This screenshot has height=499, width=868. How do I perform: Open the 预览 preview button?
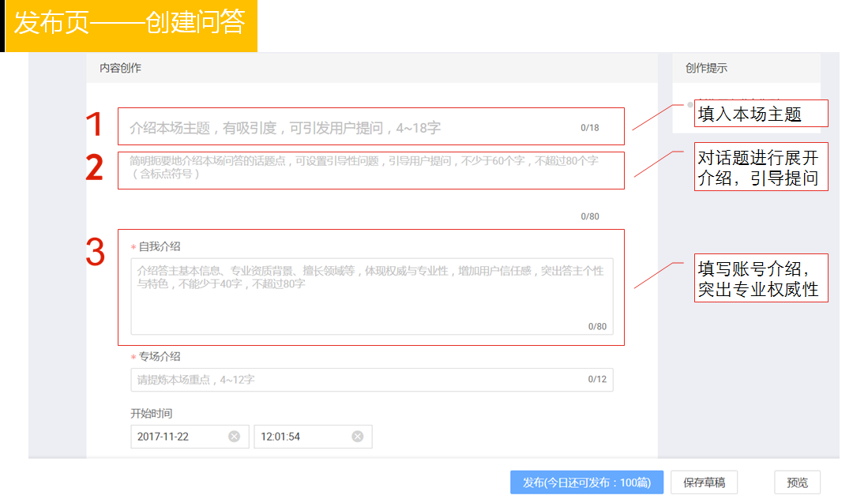[x=797, y=482]
